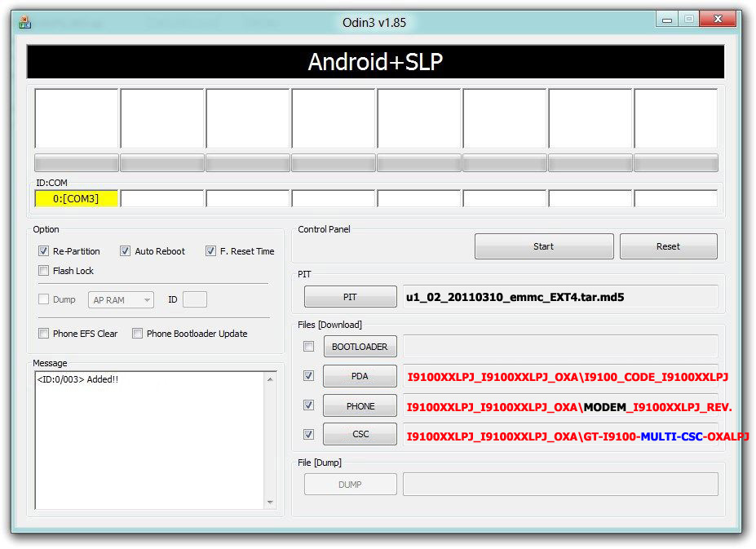Uncheck the Auto Reboot option

click(125, 251)
